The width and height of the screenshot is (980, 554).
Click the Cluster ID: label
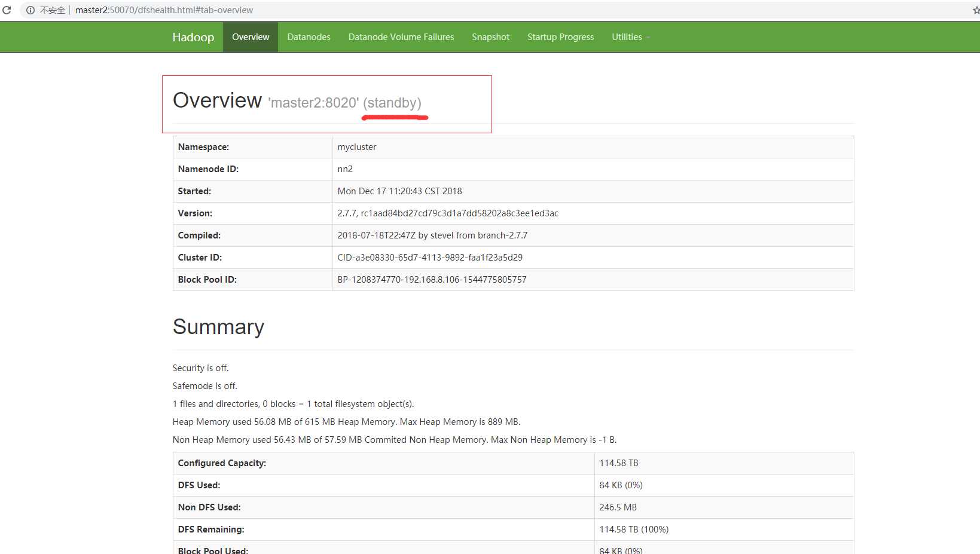200,258
